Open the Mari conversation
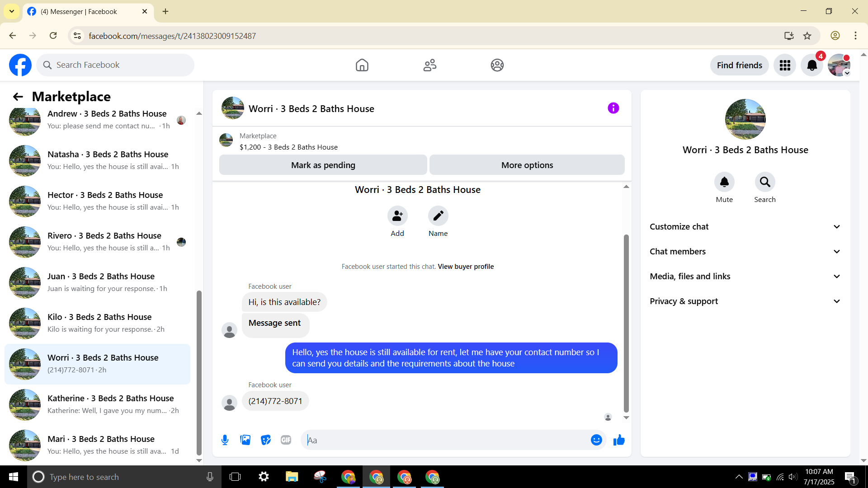Image resolution: width=868 pixels, height=488 pixels. pos(97,445)
